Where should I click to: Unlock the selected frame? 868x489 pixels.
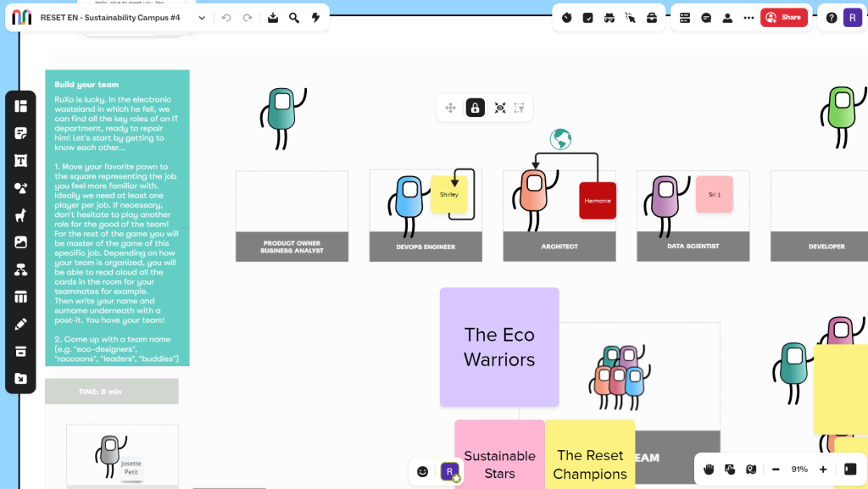475,108
